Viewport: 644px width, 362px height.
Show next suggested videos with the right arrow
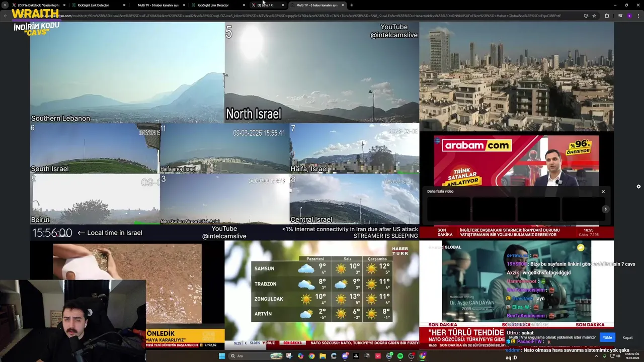(606, 209)
